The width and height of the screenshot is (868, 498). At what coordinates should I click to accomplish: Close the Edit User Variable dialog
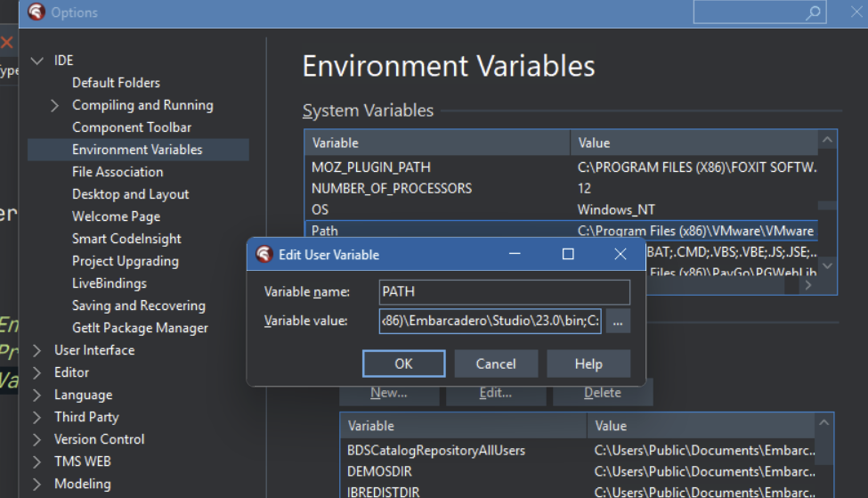pyautogui.click(x=621, y=254)
